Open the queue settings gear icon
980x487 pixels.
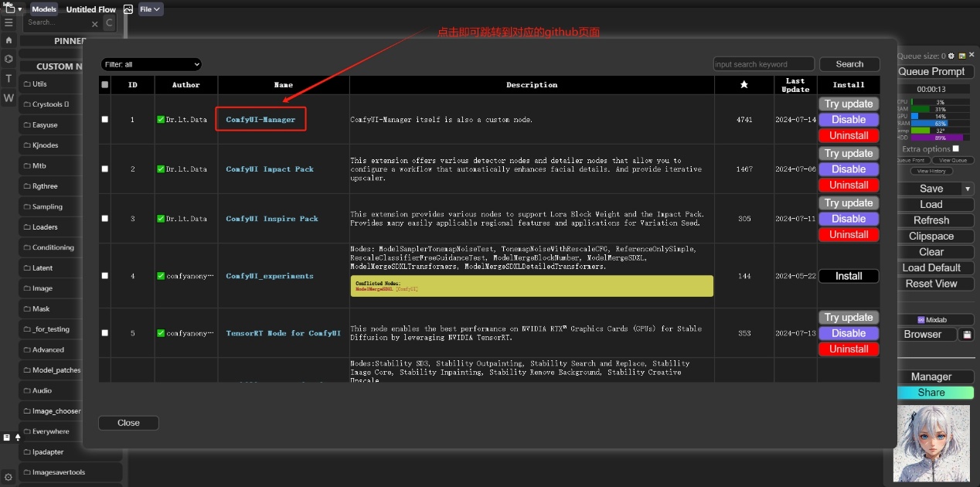tap(951, 56)
